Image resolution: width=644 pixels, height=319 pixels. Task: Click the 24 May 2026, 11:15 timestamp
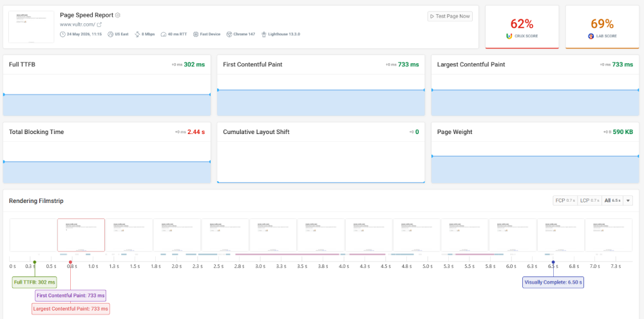tap(84, 34)
